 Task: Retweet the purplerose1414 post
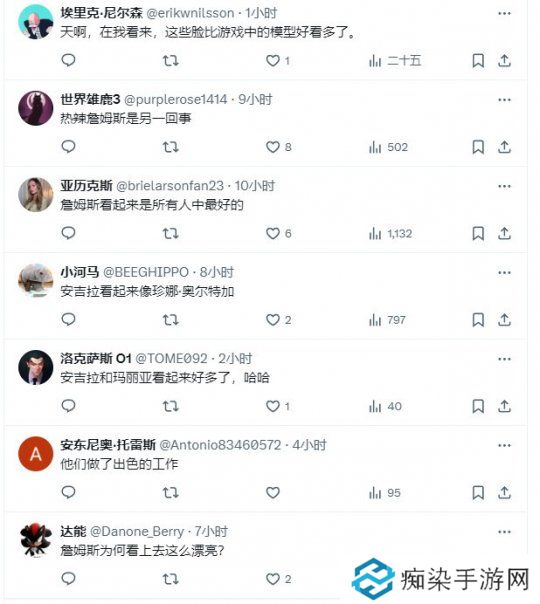[x=170, y=147]
